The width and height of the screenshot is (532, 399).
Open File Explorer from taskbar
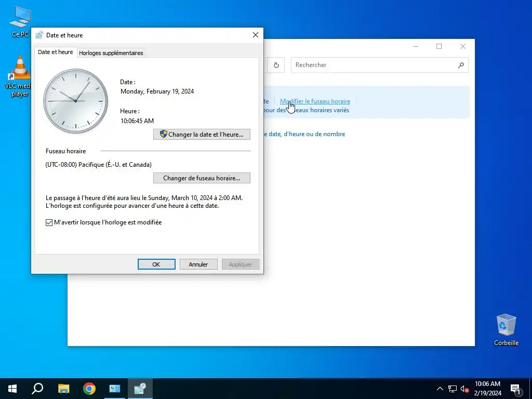point(63,389)
